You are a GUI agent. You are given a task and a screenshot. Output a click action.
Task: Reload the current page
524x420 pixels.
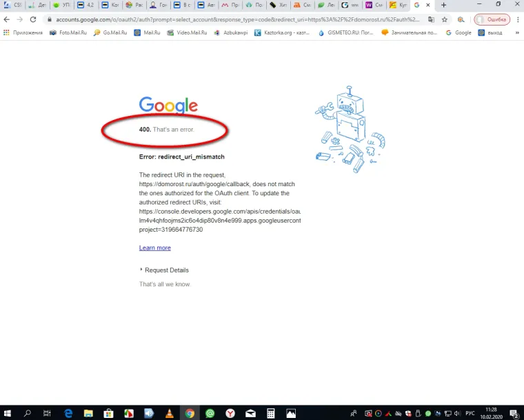32,19
